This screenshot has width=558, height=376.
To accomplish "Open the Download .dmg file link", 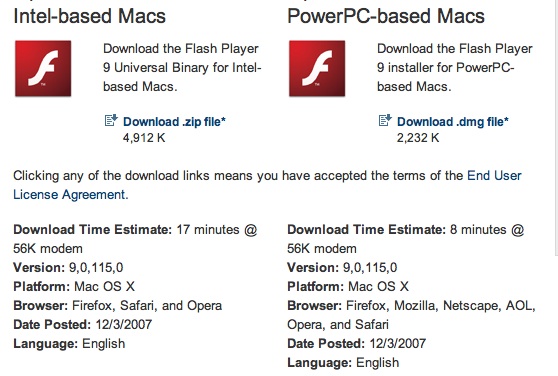I will pos(453,122).
